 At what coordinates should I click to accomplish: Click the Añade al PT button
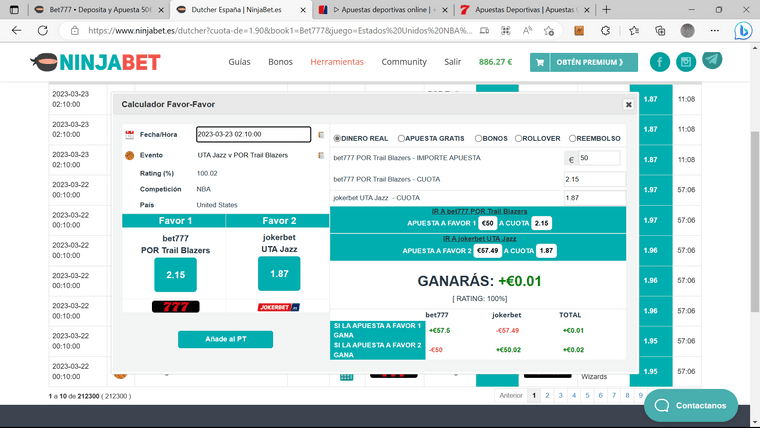click(x=225, y=339)
